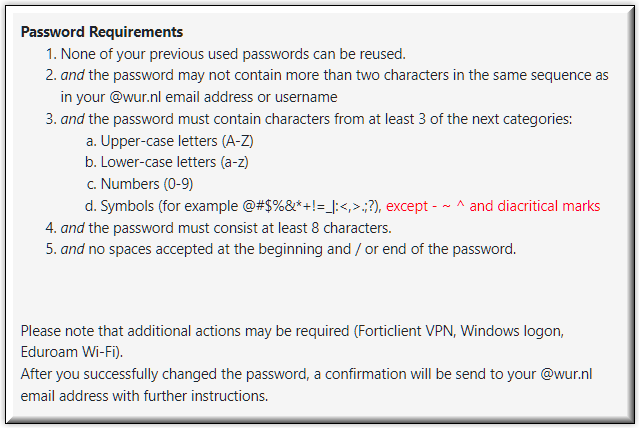Viewport: 640px width, 429px height.
Task: Click the 'at least 8 characters' rule
Action: [x=218, y=228]
